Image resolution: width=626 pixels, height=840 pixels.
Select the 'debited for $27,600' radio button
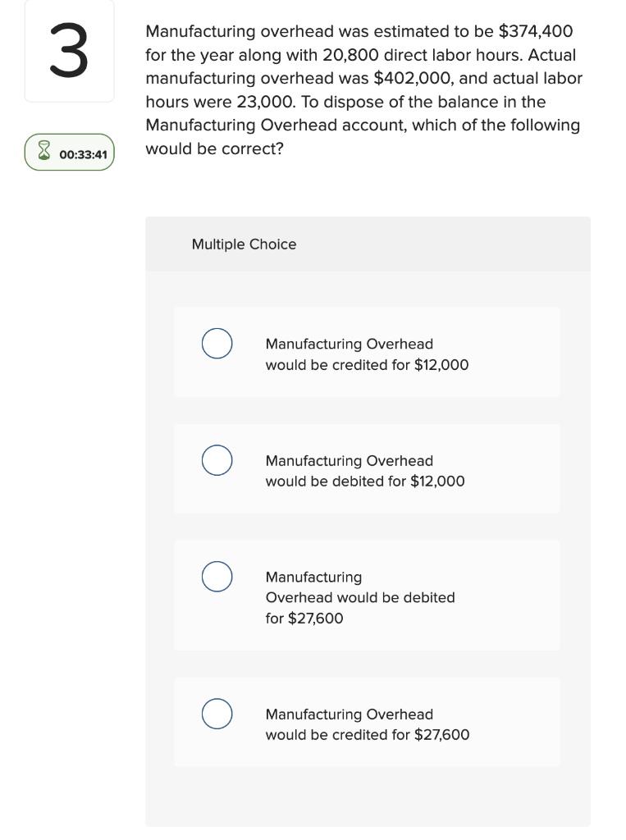pos(217,577)
